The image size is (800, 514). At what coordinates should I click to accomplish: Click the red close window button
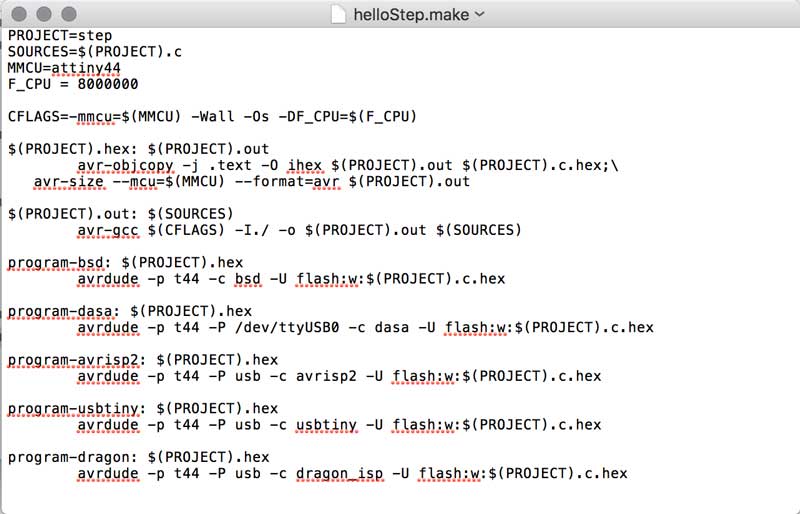coord(21,14)
